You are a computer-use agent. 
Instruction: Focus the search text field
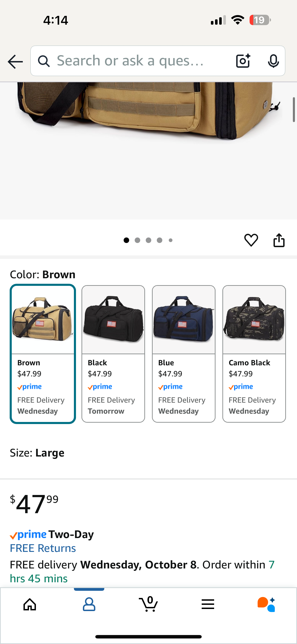(140, 61)
